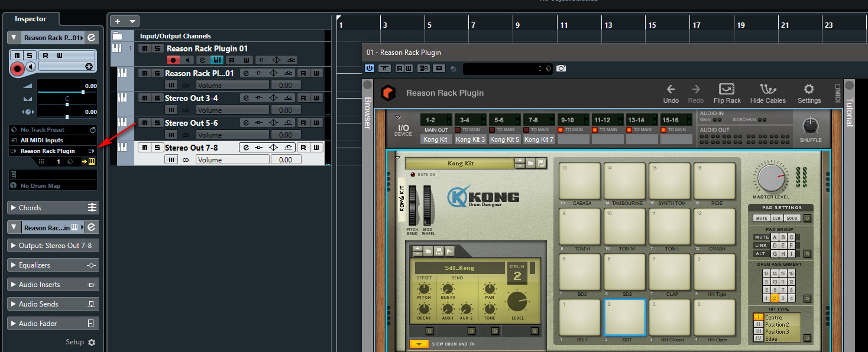Enable Inspector record button
This screenshot has height=352, width=868.
[17, 69]
